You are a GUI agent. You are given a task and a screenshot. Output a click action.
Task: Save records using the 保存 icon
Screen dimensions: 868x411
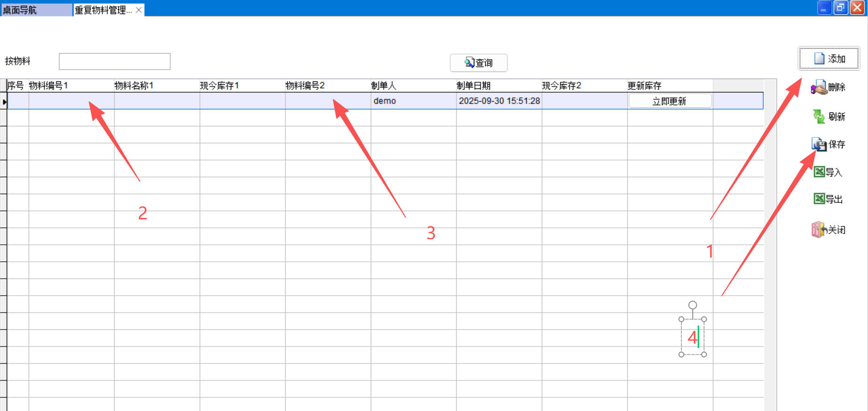click(x=819, y=145)
